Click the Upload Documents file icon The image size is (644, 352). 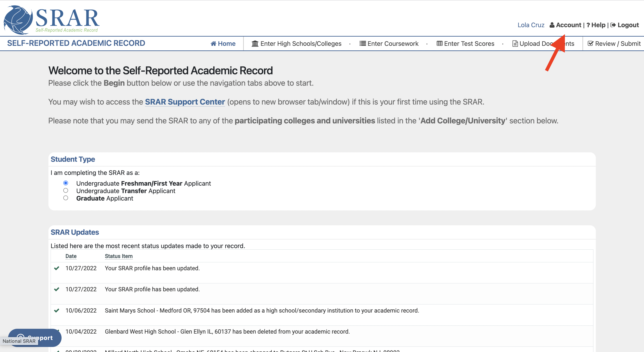515,44
